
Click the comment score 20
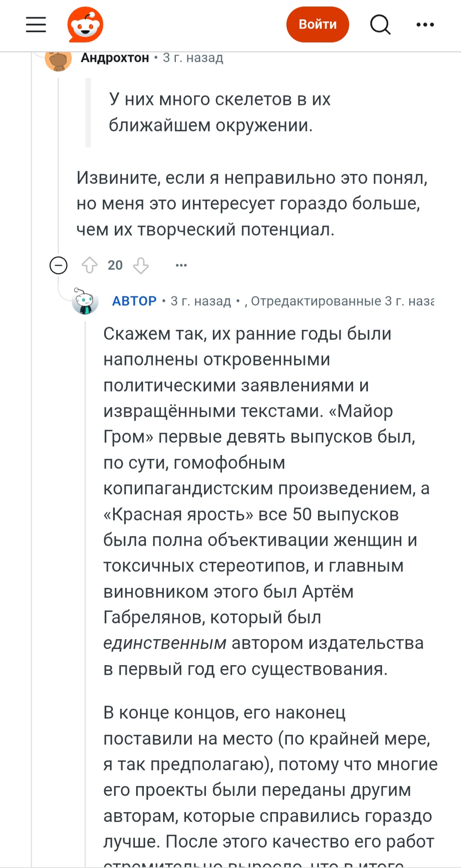[x=115, y=265]
